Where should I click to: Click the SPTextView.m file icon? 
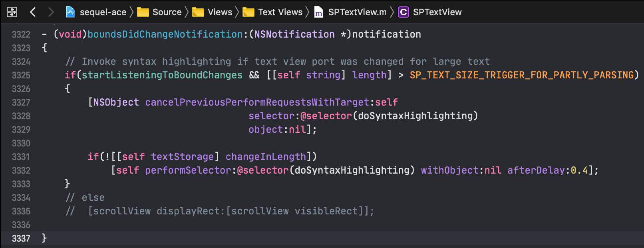pyautogui.click(x=319, y=12)
